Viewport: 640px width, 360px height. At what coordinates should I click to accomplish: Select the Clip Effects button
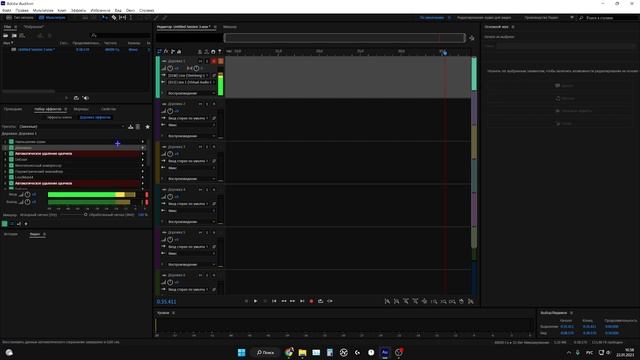click(60, 118)
